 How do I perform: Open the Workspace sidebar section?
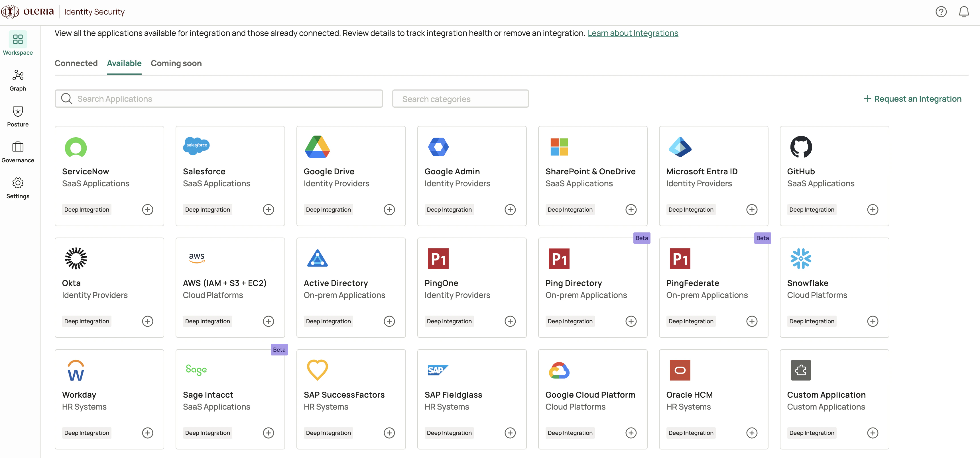pyautogui.click(x=17, y=43)
